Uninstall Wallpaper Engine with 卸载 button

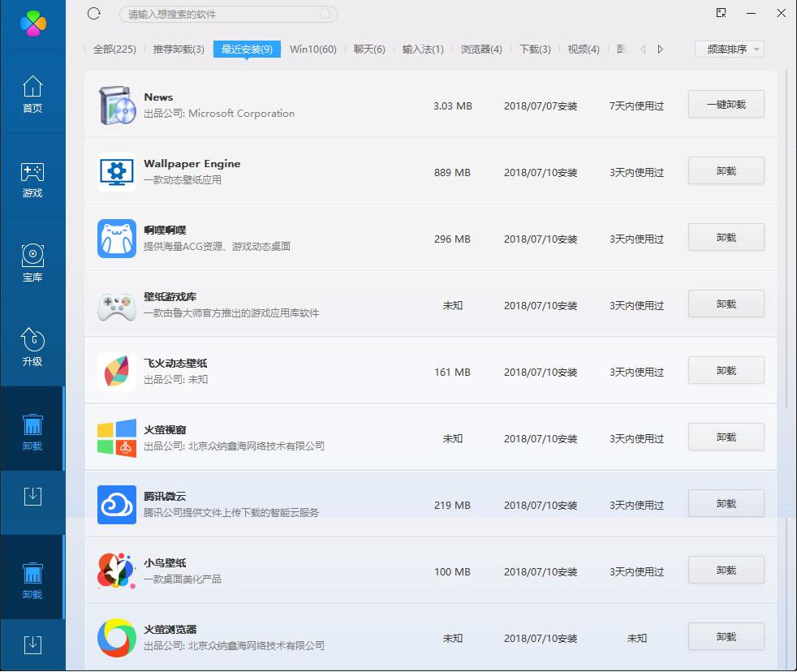coord(726,170)
